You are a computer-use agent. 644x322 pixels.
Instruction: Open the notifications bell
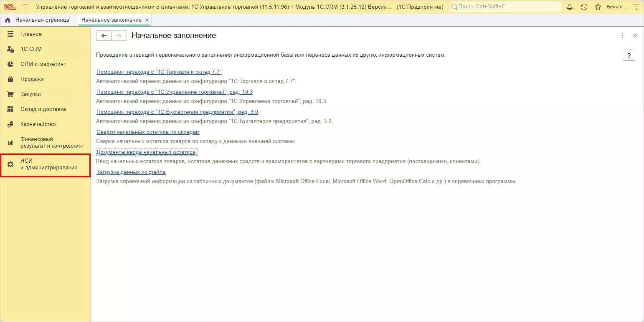click(570, 7)
